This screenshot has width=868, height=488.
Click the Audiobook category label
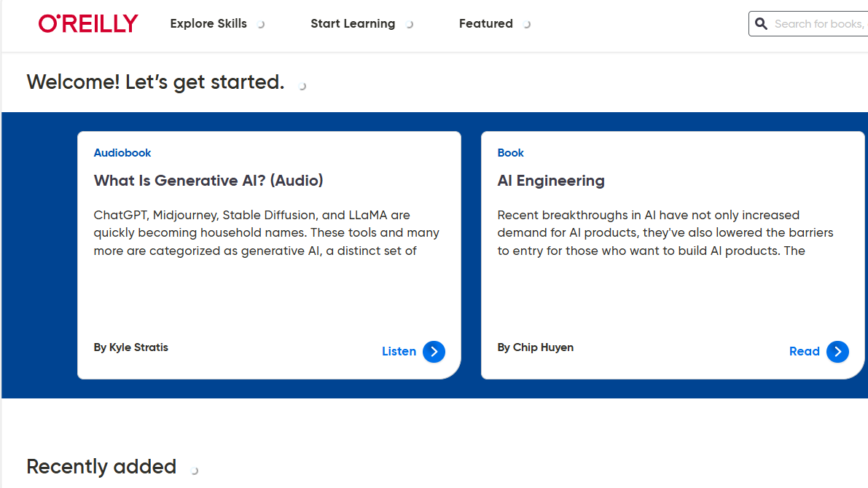point(122,153)
